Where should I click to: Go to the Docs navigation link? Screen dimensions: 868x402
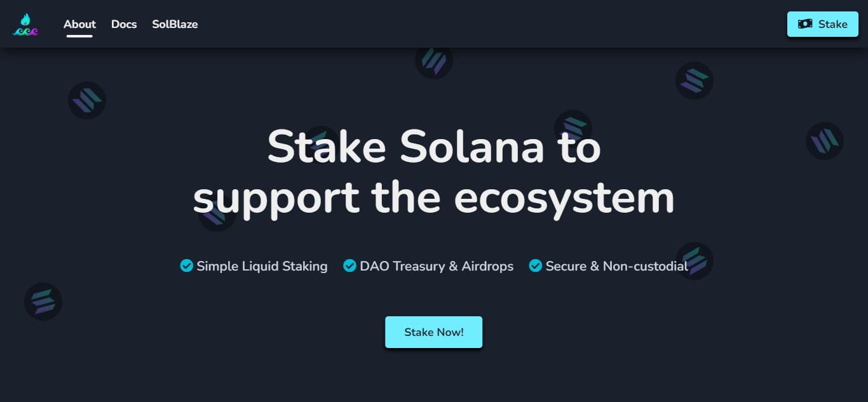coord(124,24)
